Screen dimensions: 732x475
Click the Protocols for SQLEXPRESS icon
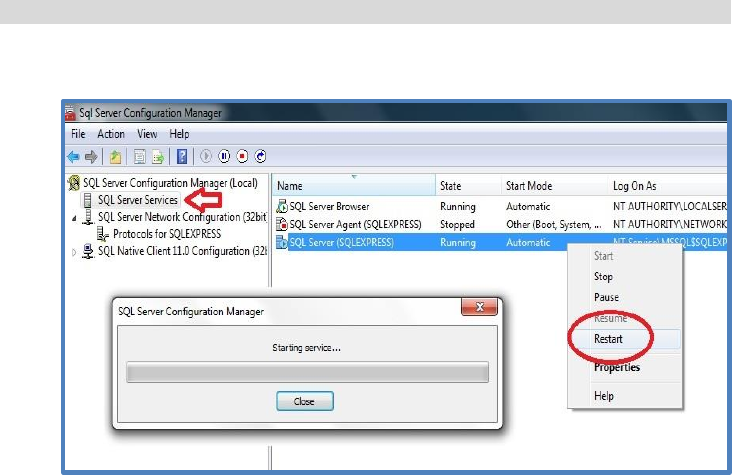(x=102, y=234)
